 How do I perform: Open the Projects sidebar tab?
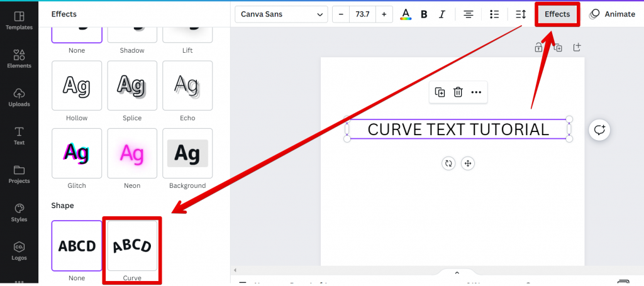(19, 173)
